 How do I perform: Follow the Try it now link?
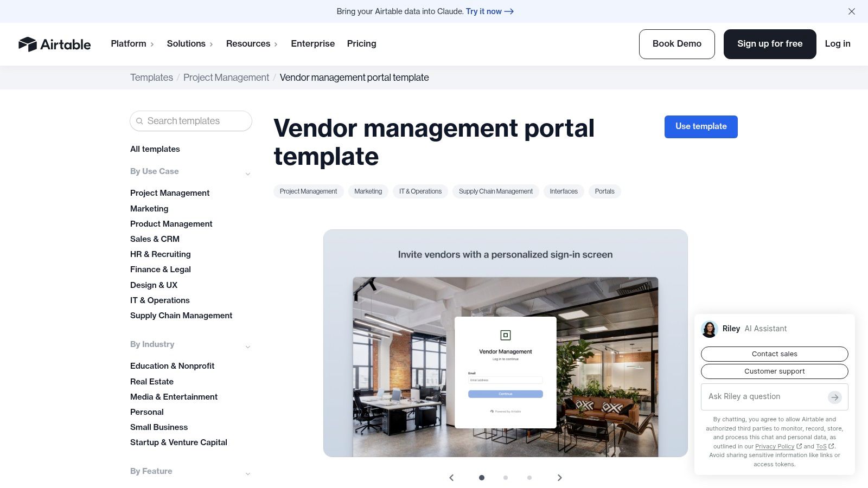(489, 11)
